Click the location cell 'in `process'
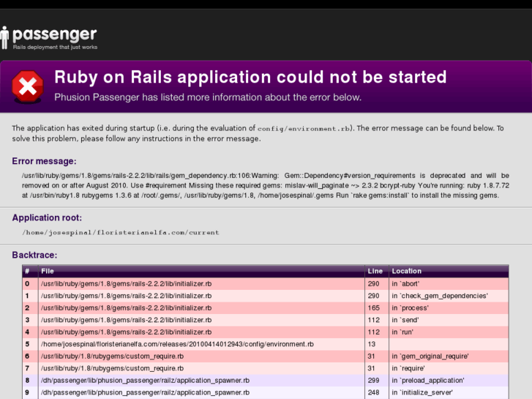The height and width of the screenshot is (399, 532). (x=411, y=308)
